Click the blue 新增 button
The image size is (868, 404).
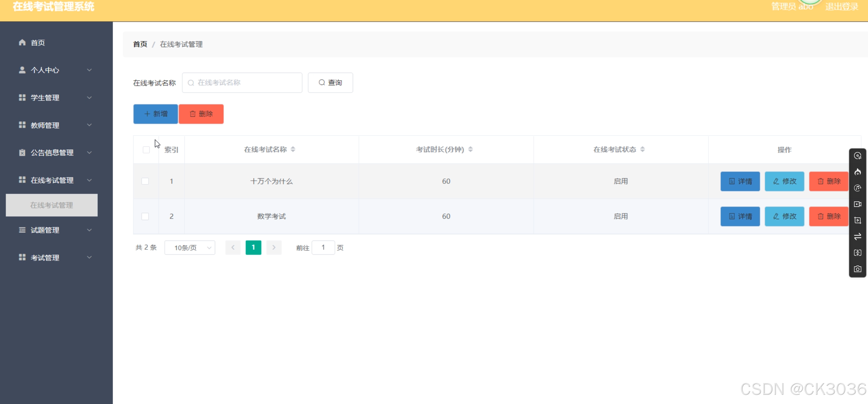tap(155, 114)
